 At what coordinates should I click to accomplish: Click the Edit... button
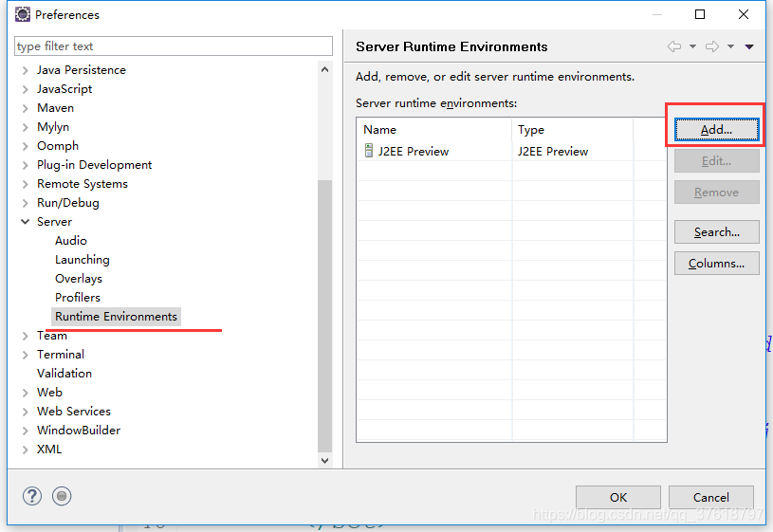pyautogui.click(x=716, y=160)
